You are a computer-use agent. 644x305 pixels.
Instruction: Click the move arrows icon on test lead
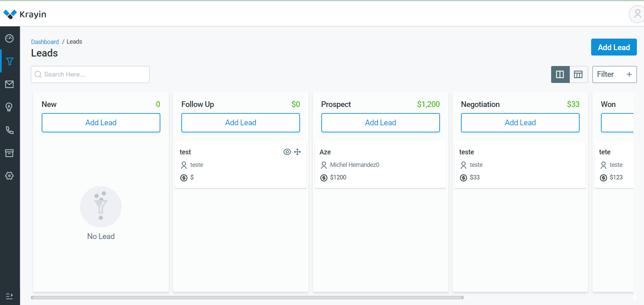coord(298,152)
